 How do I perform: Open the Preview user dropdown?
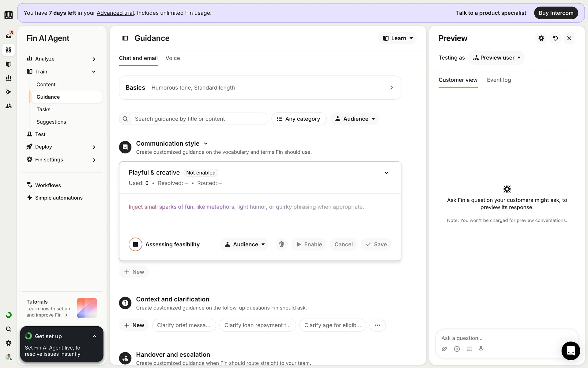click(496, 58)
